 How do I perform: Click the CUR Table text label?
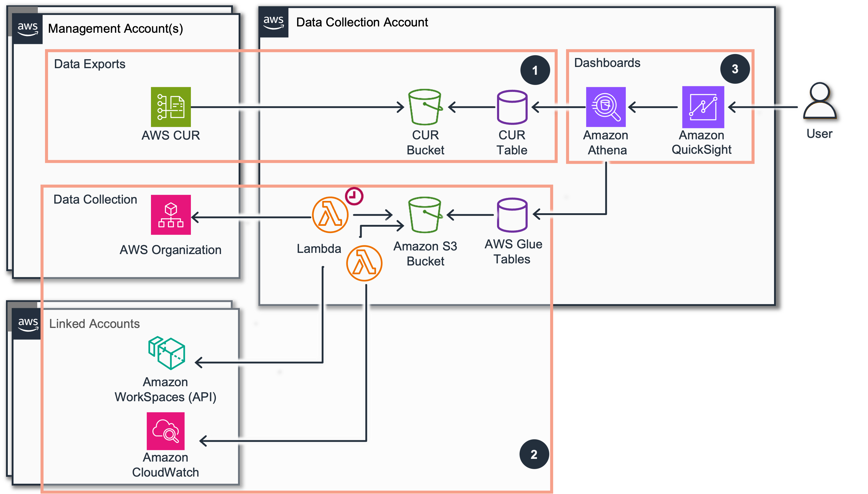click(x=512, y=143)
